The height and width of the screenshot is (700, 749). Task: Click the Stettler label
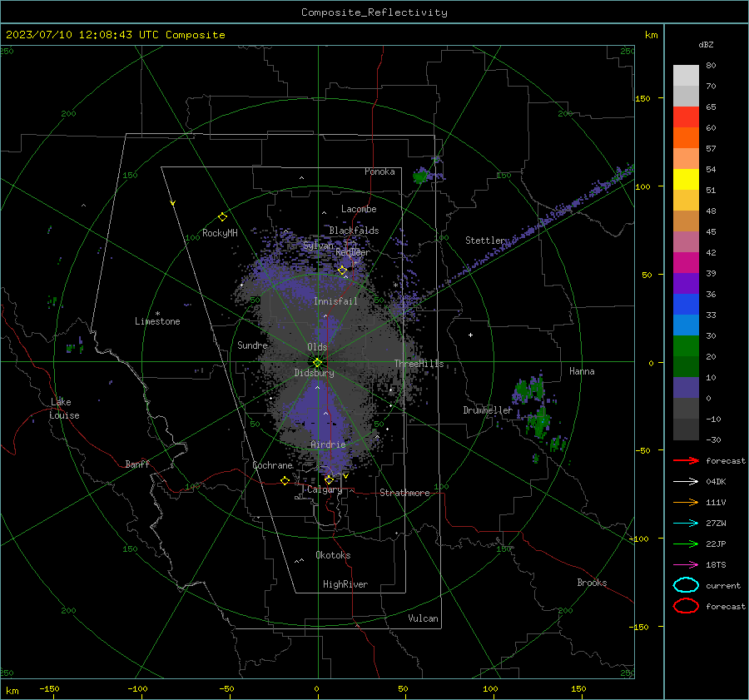click(485, 241)
